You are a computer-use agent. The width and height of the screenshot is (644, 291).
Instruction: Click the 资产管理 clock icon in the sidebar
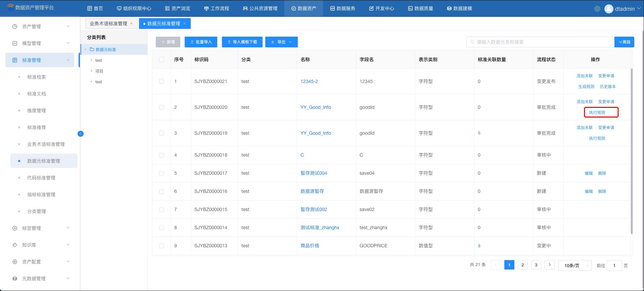[x=15, y=27]
